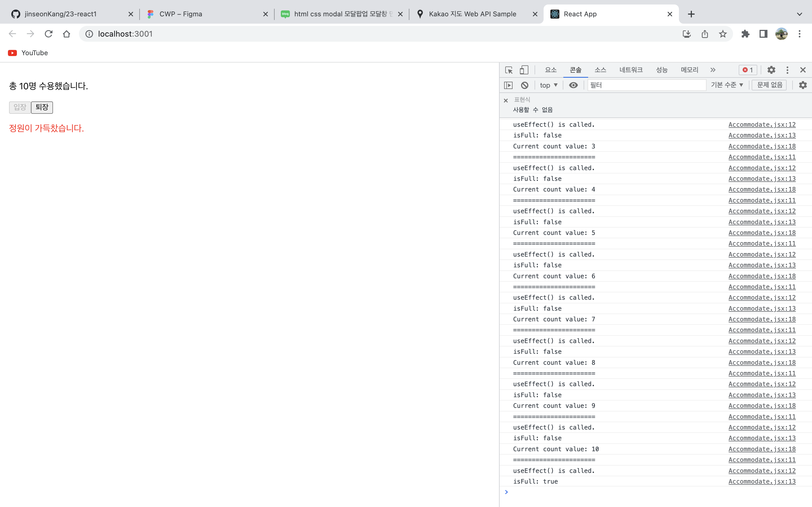The width and height of the screenshot is (812, 507).
Task: Expand hidden DevTools tabs with the chevron
Action: [x=712, y=70]
